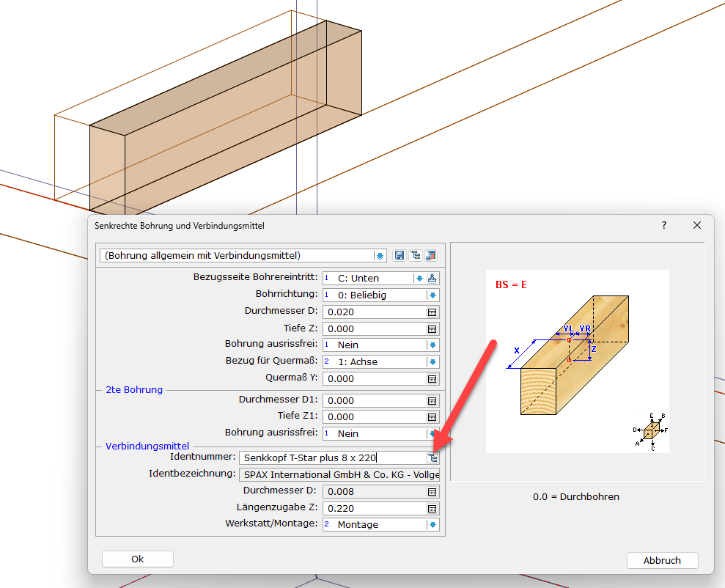725x588 pixels.
Task: Open the calculator for Tiefe Z1
Action: click(433, 417)
